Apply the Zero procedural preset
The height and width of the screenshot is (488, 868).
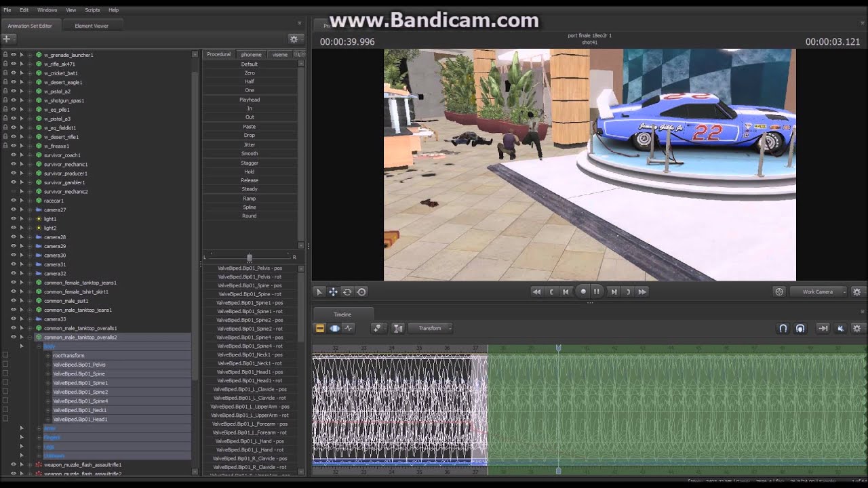pyautogui.click(x=250, y=73)
